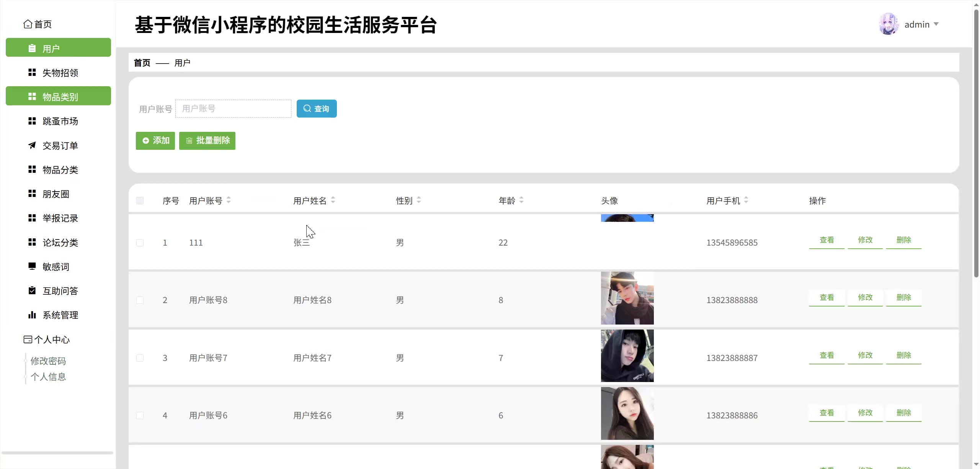Check the checkbox for row 用户账号8
The image size is (980, 469).
(x=140, y=300)
